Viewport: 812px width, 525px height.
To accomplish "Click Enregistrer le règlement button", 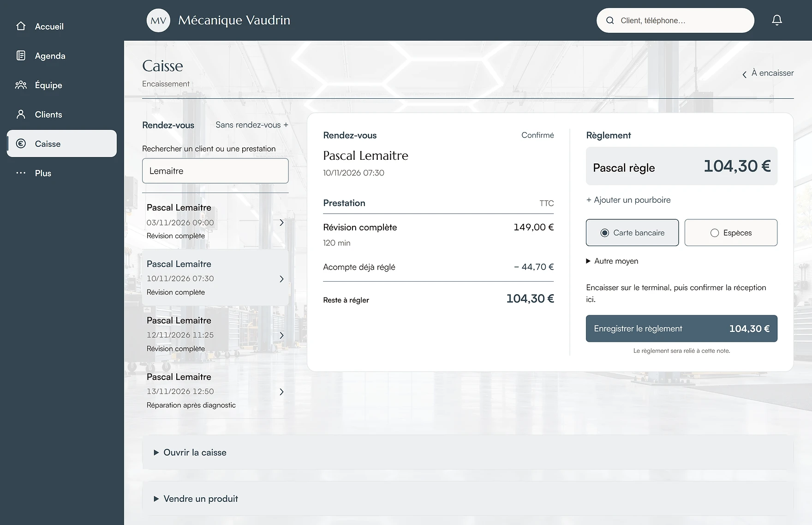I will point(681,329).
